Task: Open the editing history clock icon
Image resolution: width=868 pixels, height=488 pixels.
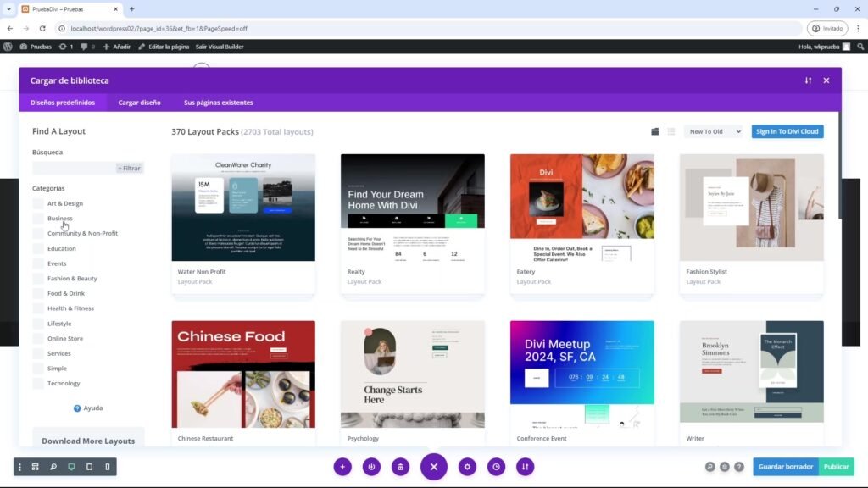Action: (x=496, y=467)
